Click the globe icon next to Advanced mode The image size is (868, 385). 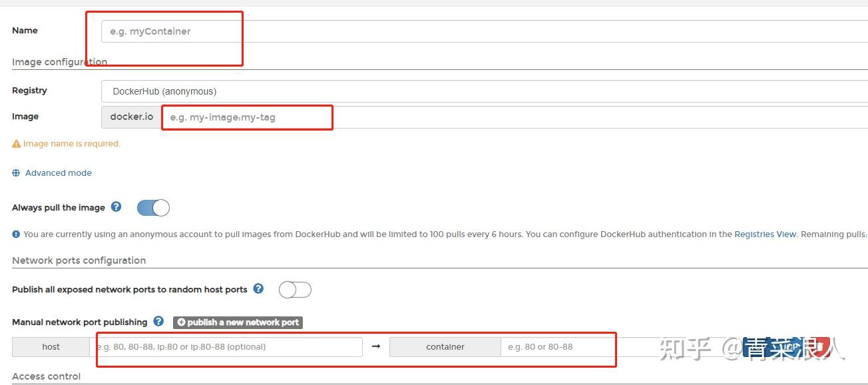[16, 173]
